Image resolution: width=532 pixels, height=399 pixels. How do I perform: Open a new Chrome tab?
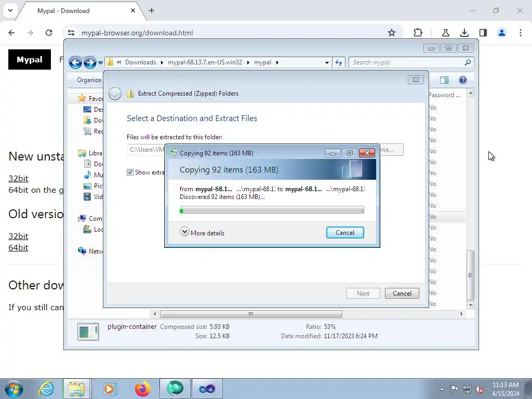152,10
